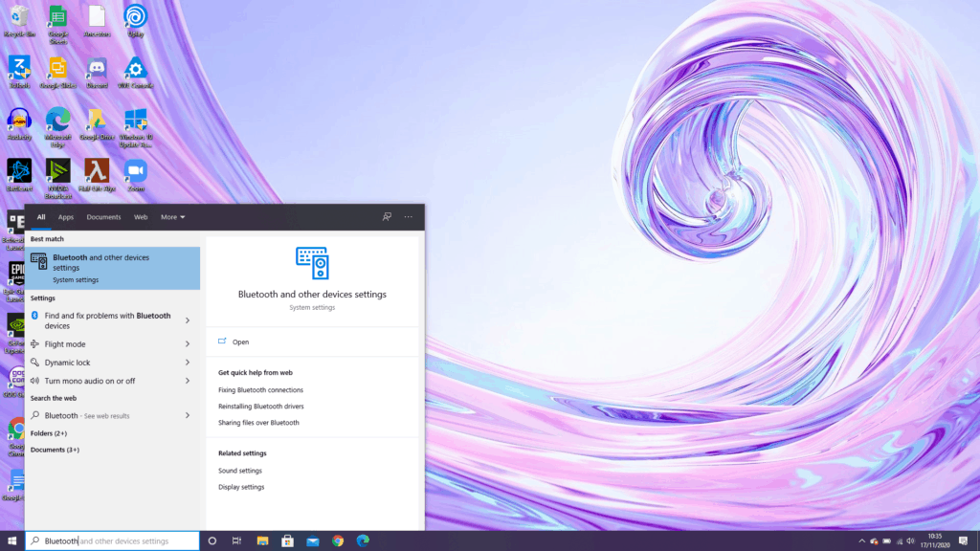Open File Explorer from the taskbar
The height and width of the screenshot is (551, 980).
262,541
